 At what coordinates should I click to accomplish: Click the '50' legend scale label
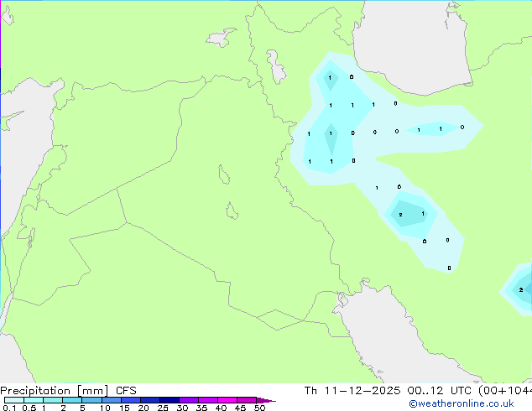click(259, 408)
